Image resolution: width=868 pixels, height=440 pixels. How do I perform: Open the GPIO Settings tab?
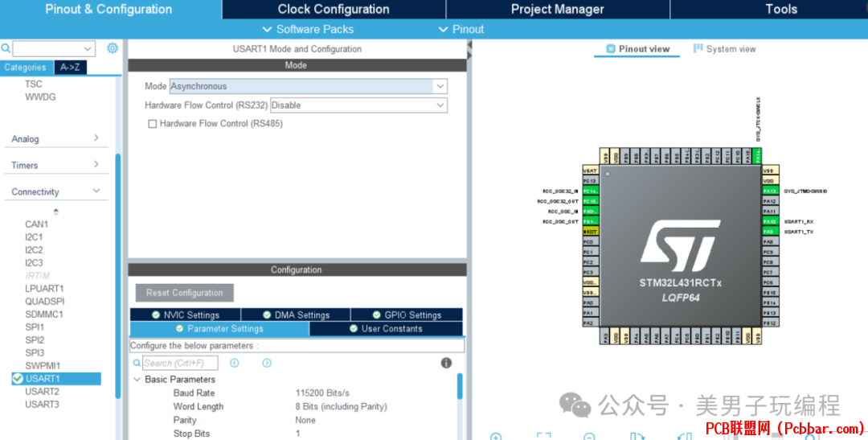tap(407, 315)
